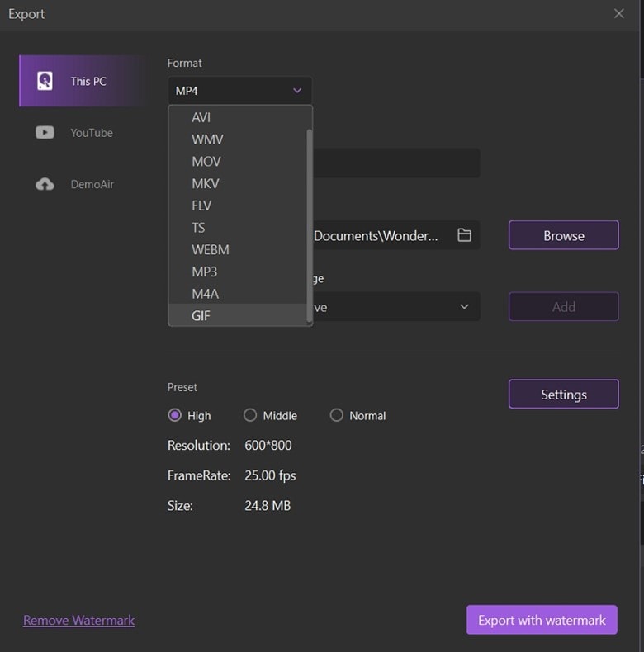Follow the Remove Watermark link
The width and height of the screenshot is (644, 652).
pyautogui.click(x=78, y=620)
